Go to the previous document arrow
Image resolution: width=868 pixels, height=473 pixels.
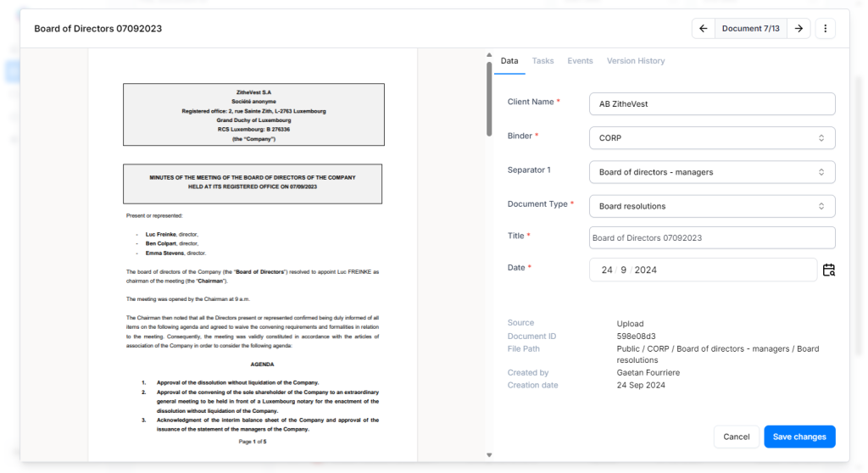point(703,29)
